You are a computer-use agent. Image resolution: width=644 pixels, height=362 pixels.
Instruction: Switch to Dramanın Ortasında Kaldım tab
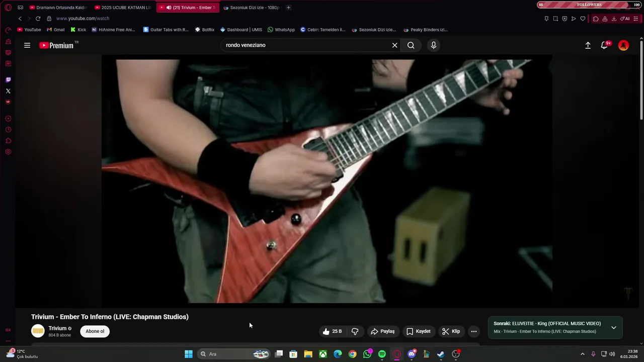(x=58, y=8)
